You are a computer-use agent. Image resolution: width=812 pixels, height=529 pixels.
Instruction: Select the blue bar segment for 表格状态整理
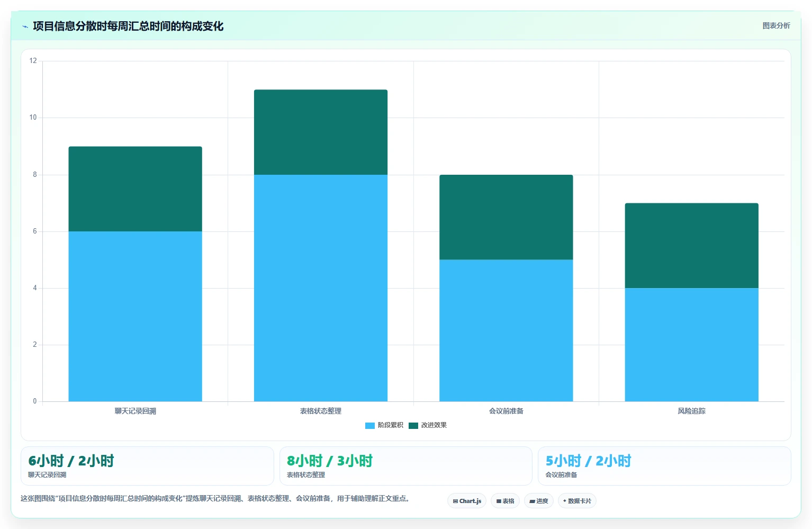321,288
